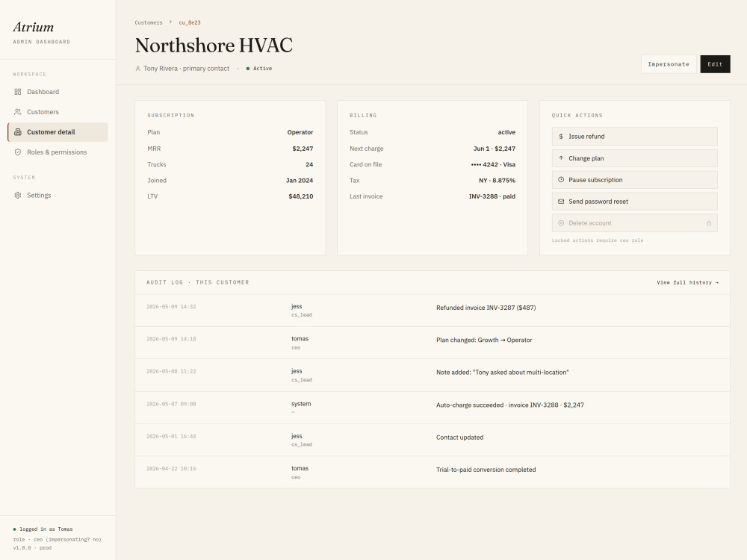Click Issue refund quick action
The height and width of the screenshot is (560, 747).
pos(634,136)
